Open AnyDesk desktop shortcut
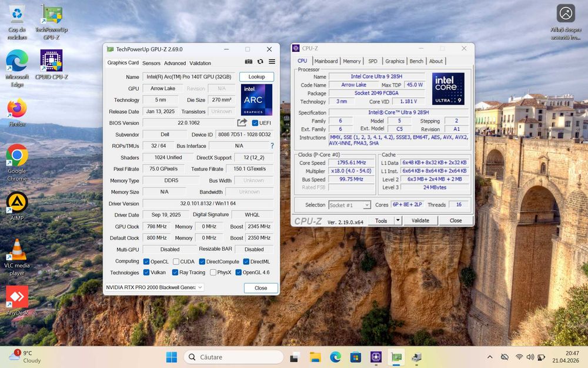This screenshot has width=588, height=368. click(x=17, y=300)
